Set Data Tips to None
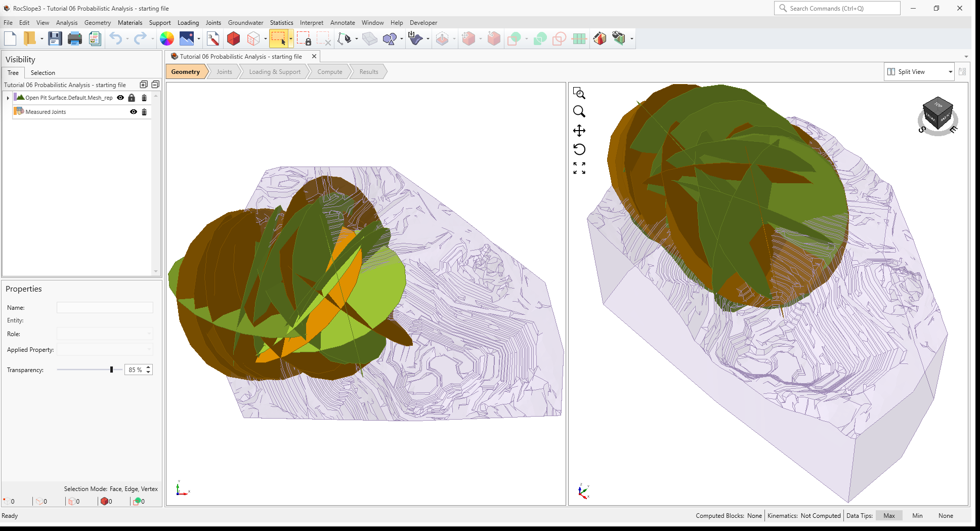 click(x=946, y=516)
